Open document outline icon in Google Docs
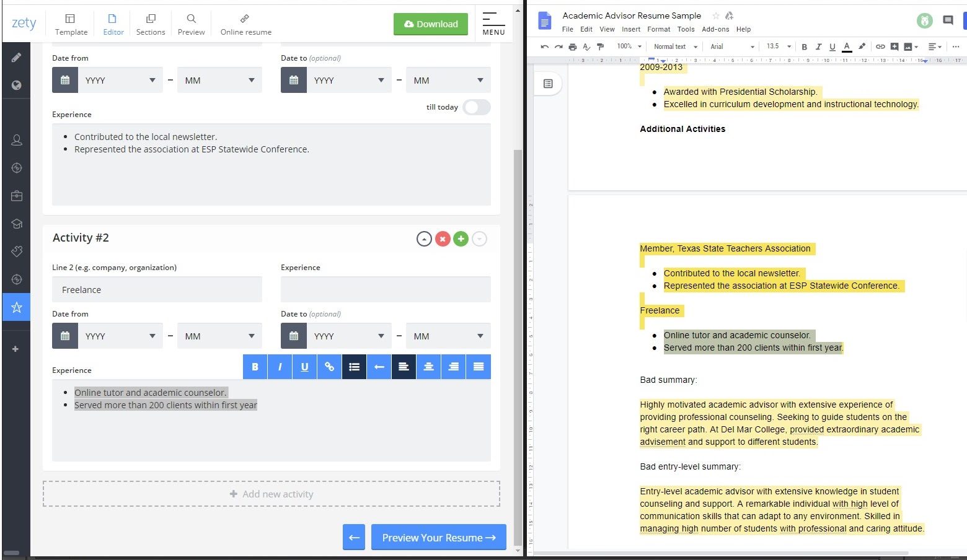This screenshot has height=560, width=967. 548,84
